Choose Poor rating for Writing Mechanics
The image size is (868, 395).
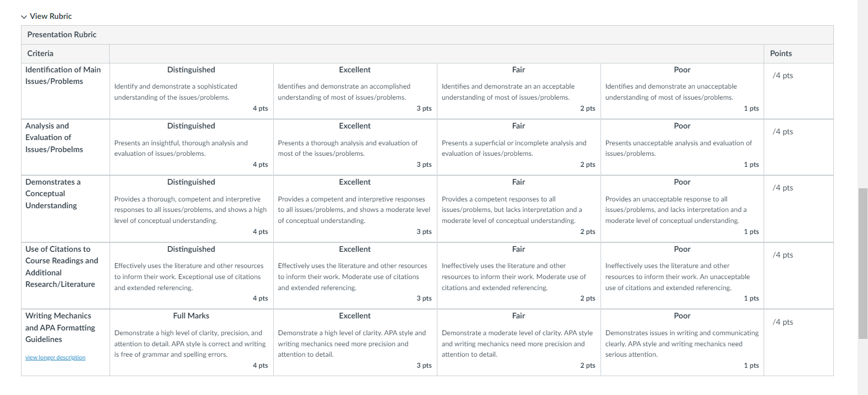coord(682,343)
